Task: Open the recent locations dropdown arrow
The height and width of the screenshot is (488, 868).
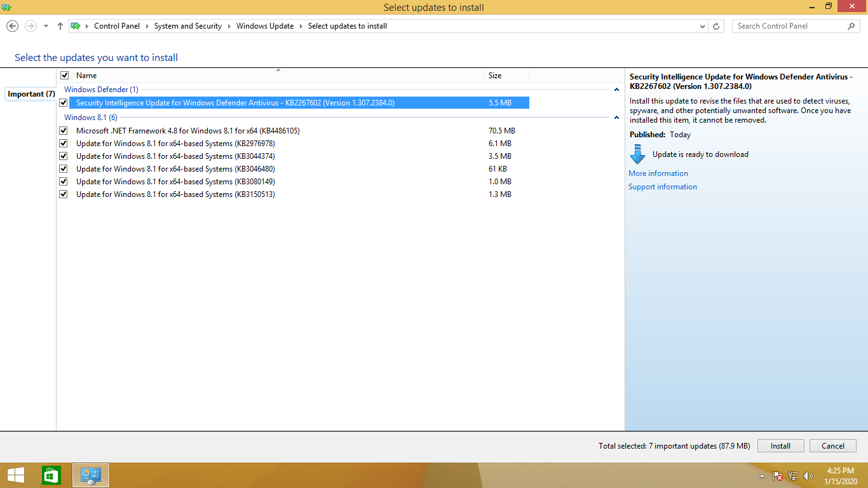Action: pyautogui.click(x=46, y=26)
